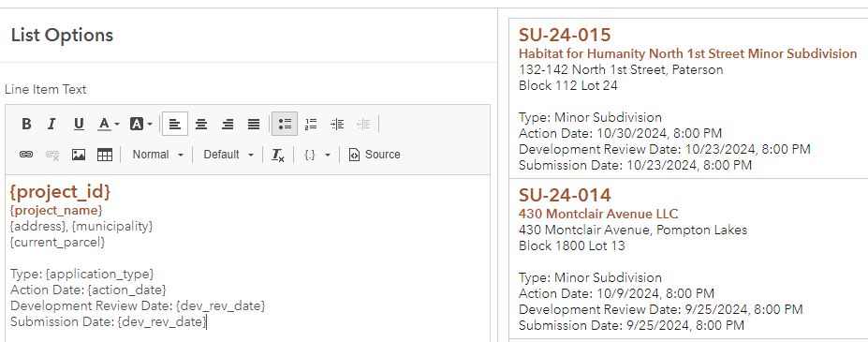Center align the text
868x342 pixels.
click(x=201, y=124)
